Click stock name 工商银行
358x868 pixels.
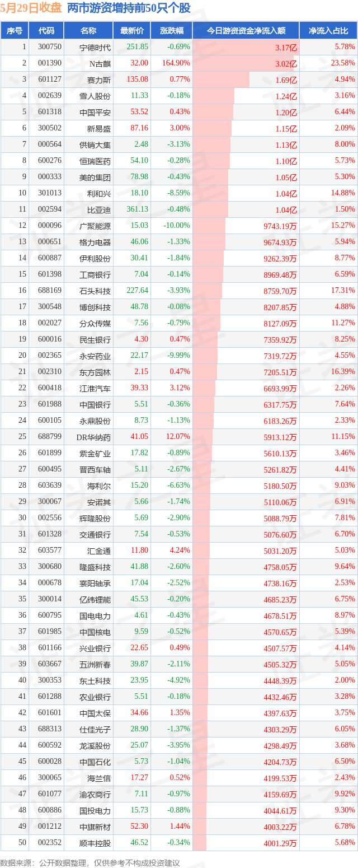(95, 274)
